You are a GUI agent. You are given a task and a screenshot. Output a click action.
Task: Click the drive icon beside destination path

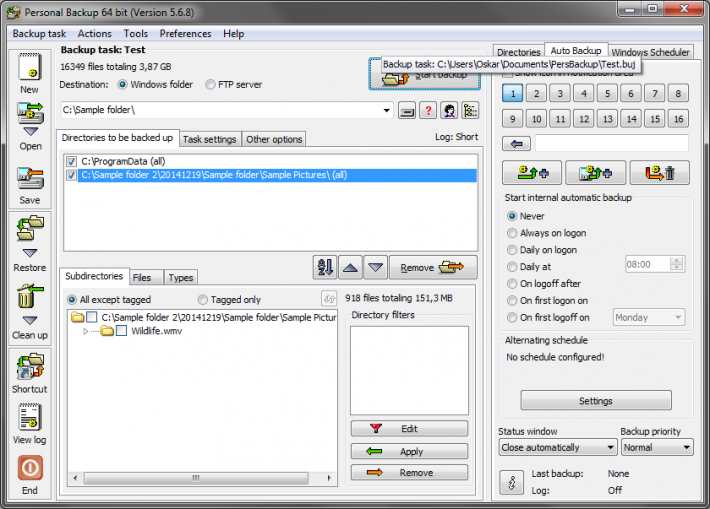407,110
